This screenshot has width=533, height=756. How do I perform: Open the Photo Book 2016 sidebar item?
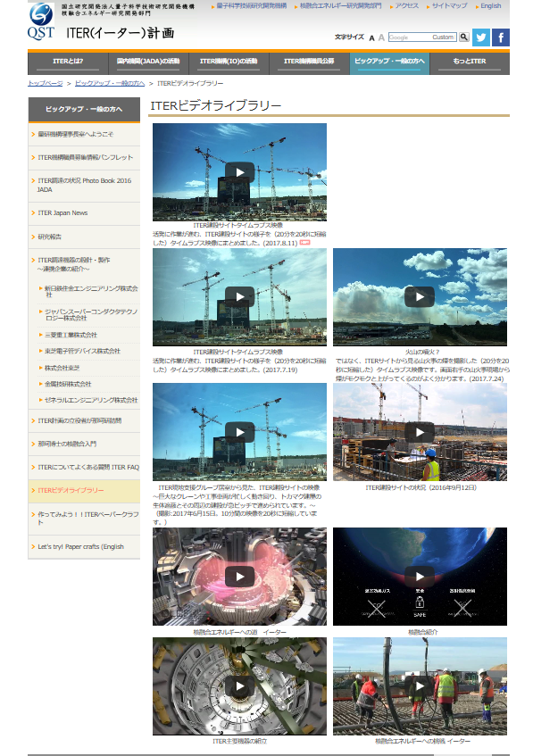click(84, 185)
